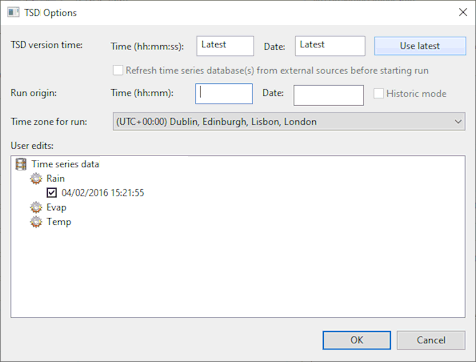Click the Run origin Date field
Image resolution: width=476 pixels, height=362 pixels.
(328, 95)
